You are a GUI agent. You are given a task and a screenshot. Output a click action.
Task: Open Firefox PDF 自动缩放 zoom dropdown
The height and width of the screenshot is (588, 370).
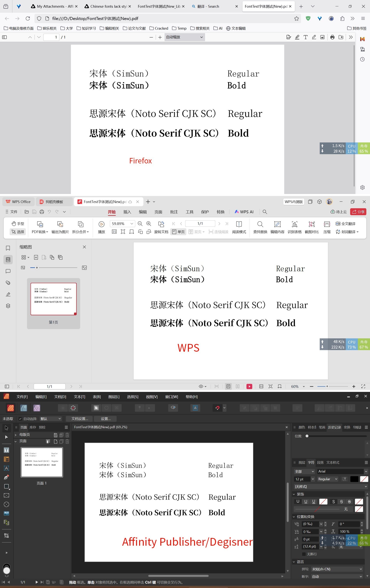(185, 37)
